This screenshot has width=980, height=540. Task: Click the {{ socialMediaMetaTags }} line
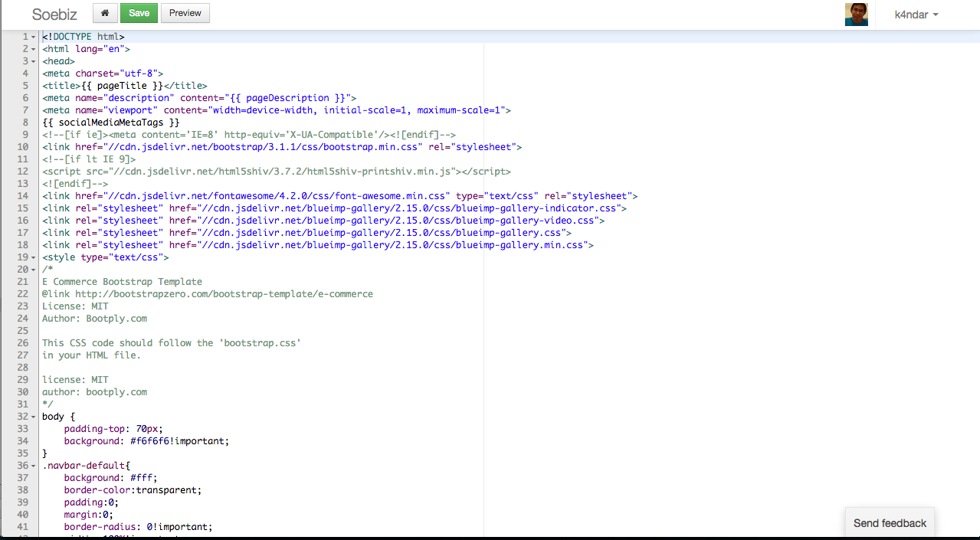point(111,123)
